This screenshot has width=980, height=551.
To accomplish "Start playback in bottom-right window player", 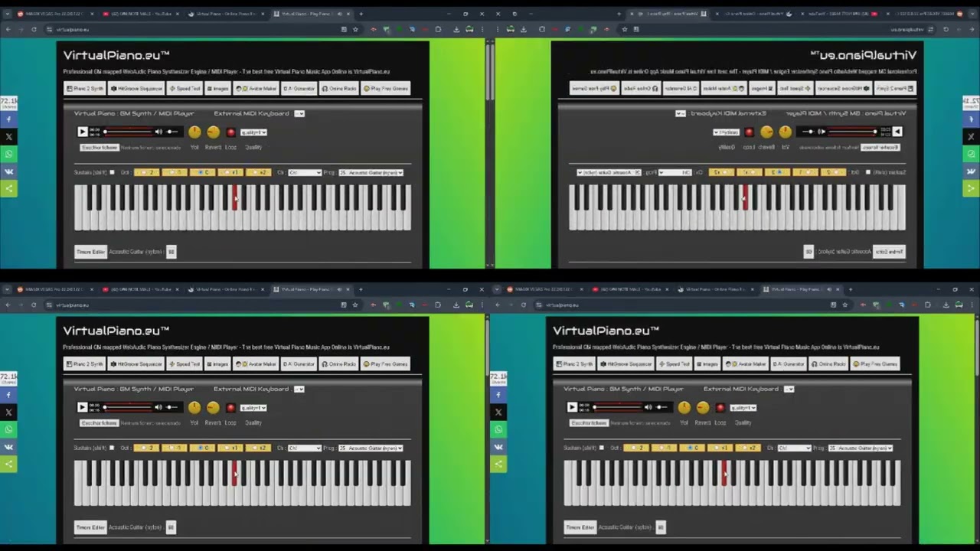I will click(x=572, y=407).
